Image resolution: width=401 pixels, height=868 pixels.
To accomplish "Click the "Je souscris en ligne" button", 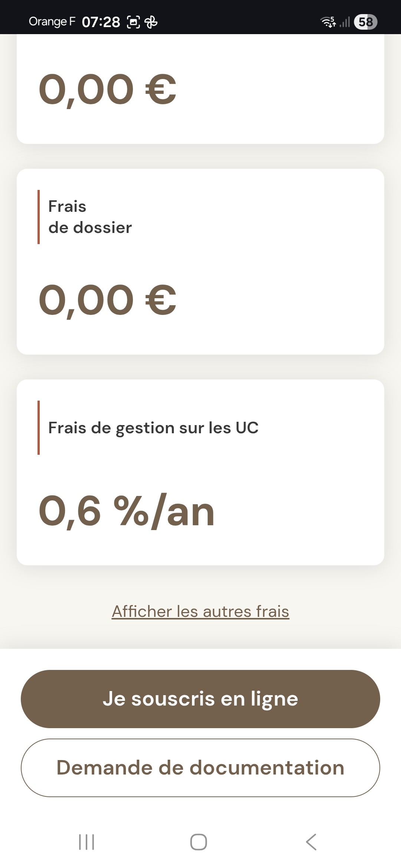I will tap(200, 699).
